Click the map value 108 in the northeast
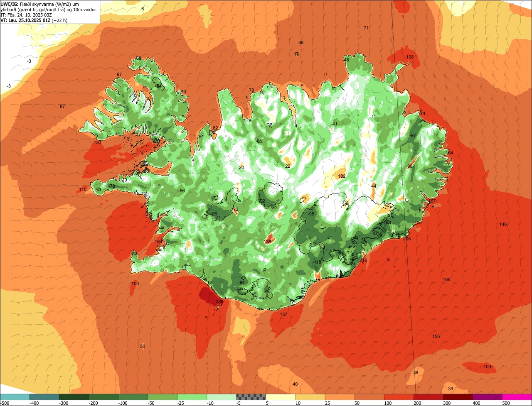The image size is (532, 406). coord(410,57)
